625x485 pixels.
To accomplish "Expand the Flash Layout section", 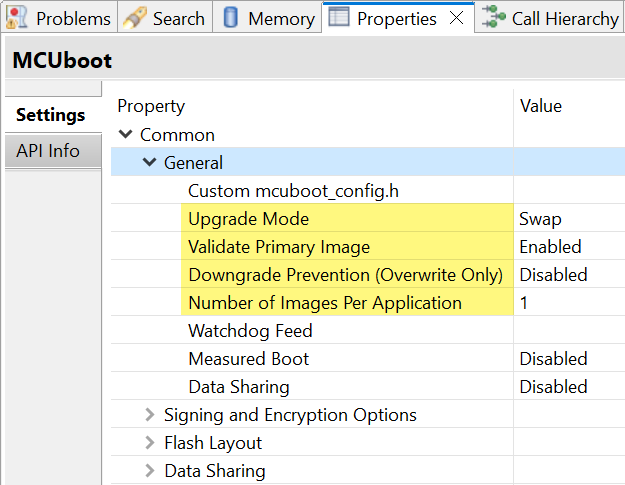I will [149, 443].
